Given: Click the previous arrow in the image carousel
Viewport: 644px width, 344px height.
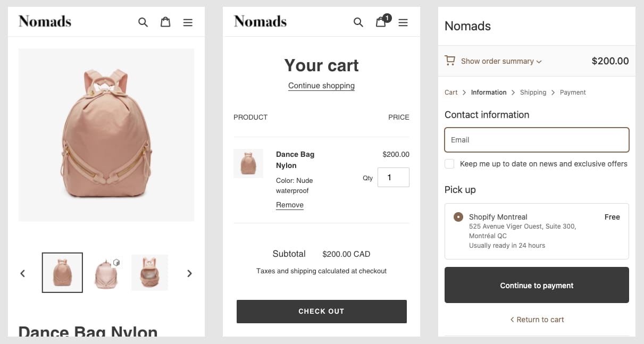Looking at the screenshot, I should click(x=23, y=273).
